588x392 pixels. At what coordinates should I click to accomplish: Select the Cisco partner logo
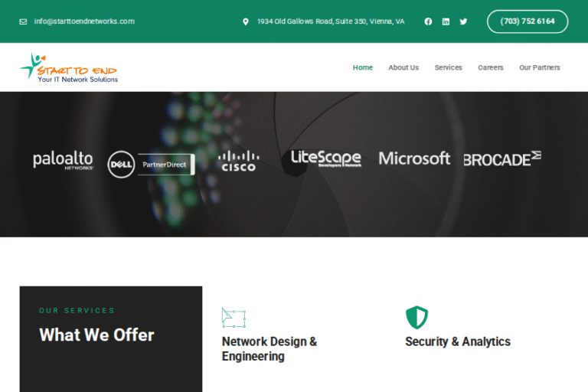point(238,162)
